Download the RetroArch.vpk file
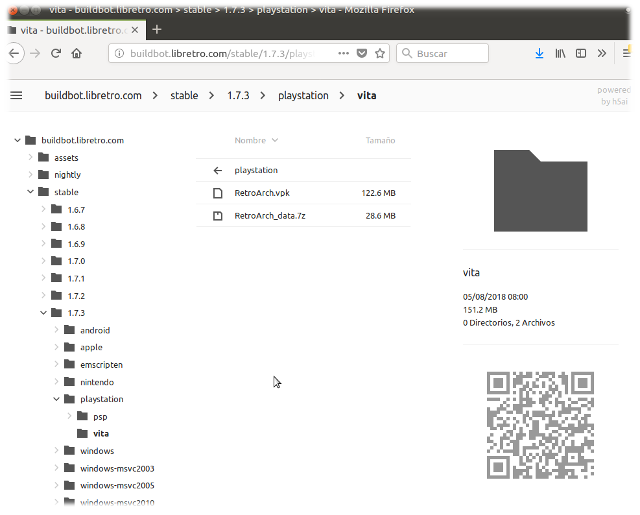The width and height of the screenshot is (640, 515). pyautogui.click(x=303, y=193)
